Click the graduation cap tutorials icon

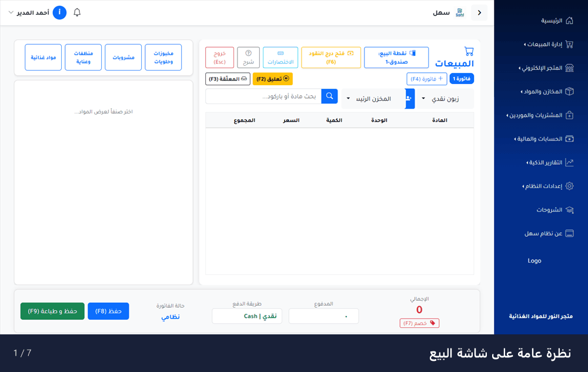pyautogui.click(x=569, y=209)
